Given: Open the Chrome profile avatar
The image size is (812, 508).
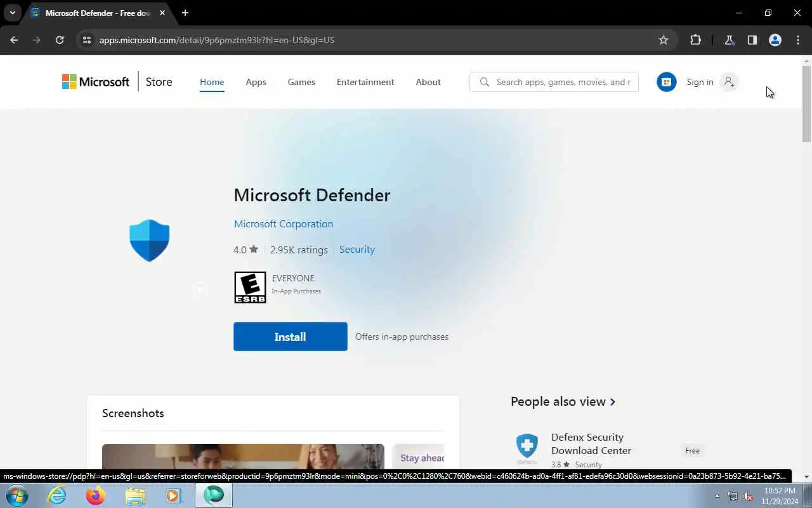Looking at the screenshot, I should (775, 40).
